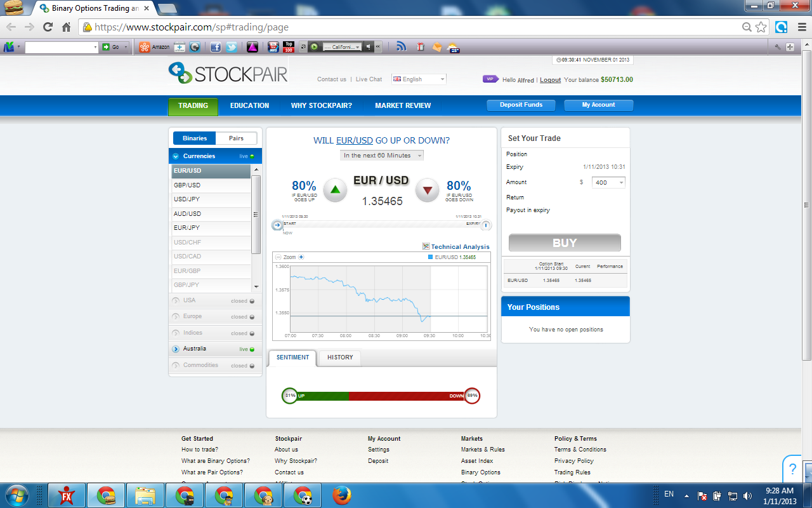Screen dimensions: 812x508
Task: Click the Twitter toolbar icon
Action: tap(231, 47)
